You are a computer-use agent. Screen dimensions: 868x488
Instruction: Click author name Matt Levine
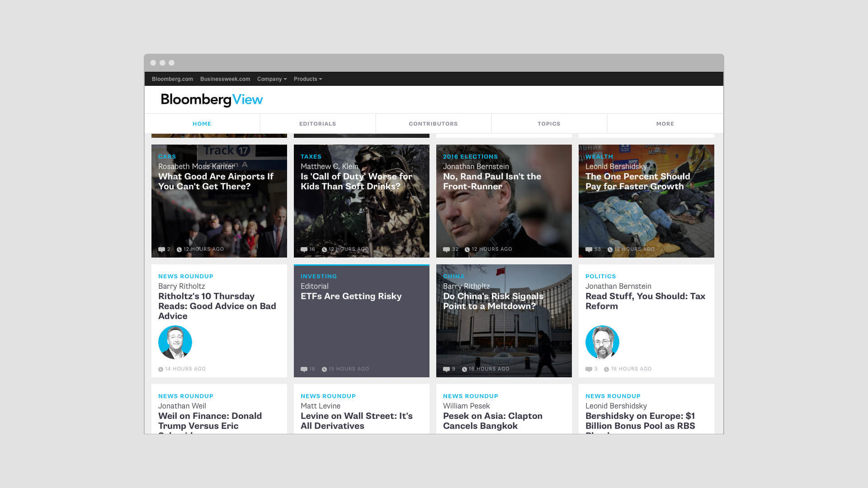(320, 406)
